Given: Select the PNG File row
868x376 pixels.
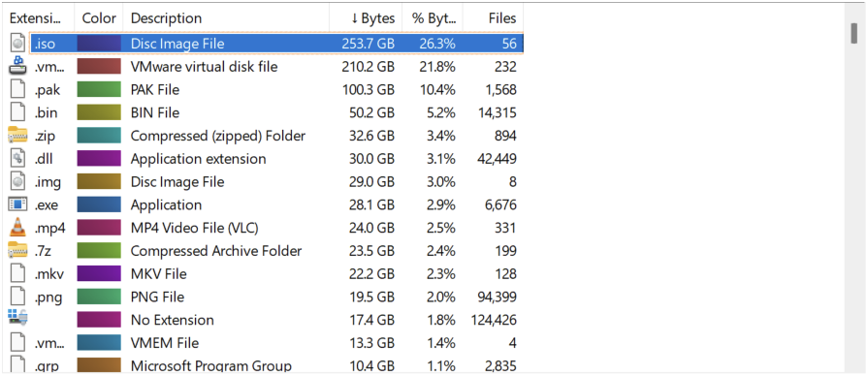Looking at the screenshot, I should [x=265, y=297].
